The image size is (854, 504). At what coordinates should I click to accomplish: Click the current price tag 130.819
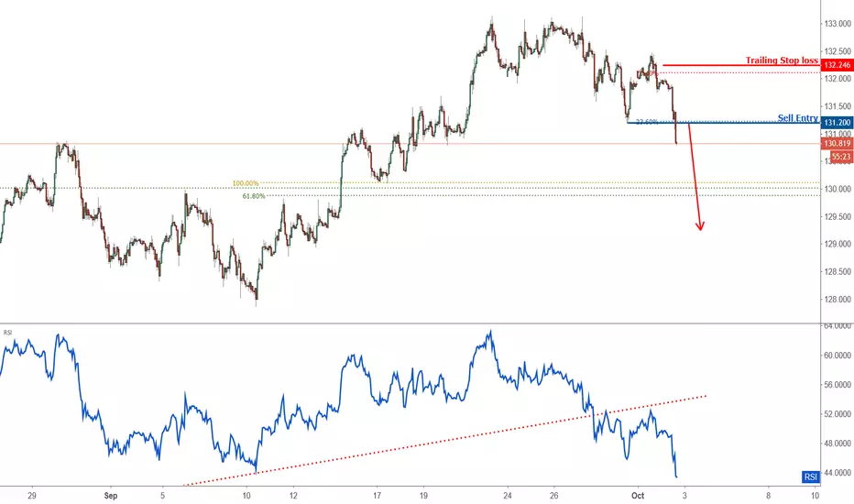(x=837, y=143)
